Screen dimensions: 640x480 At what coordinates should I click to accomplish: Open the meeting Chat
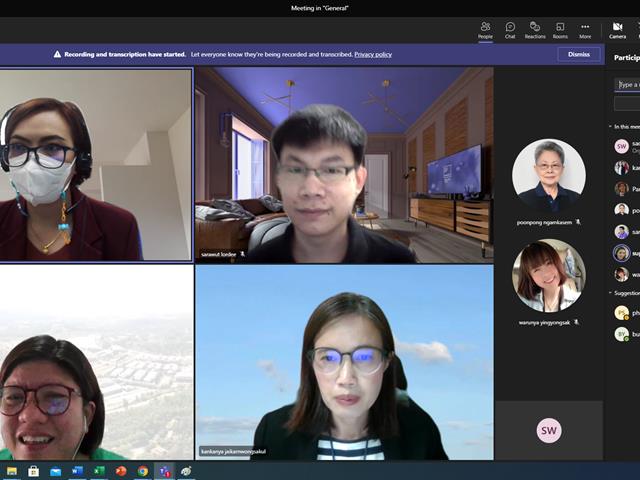(510, 30)
